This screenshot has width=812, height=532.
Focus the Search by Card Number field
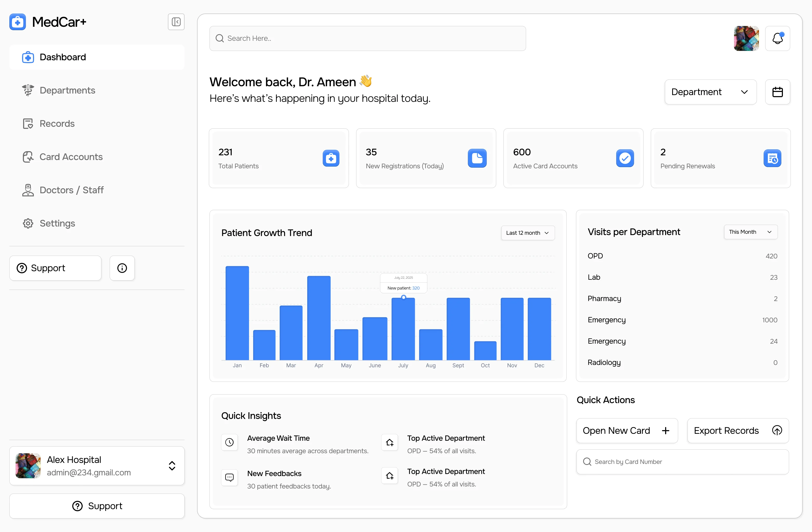pyautogui.click(x=682, y=462)
